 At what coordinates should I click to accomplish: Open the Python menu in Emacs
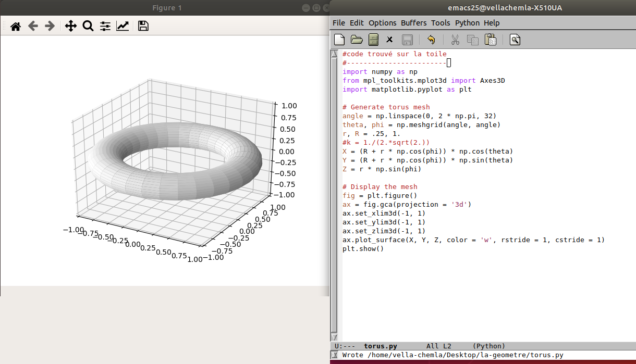pos(467,23)
